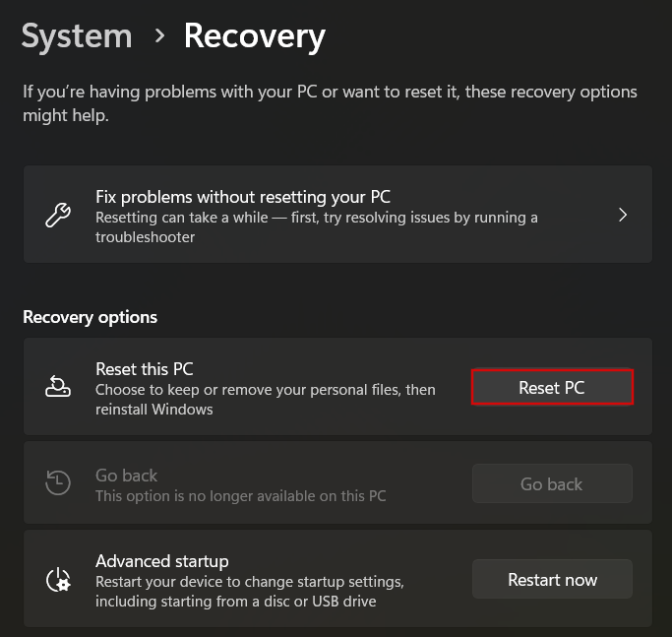
Task: Click "Choose to keep or remove" description
Action: [x=266, y=400]
